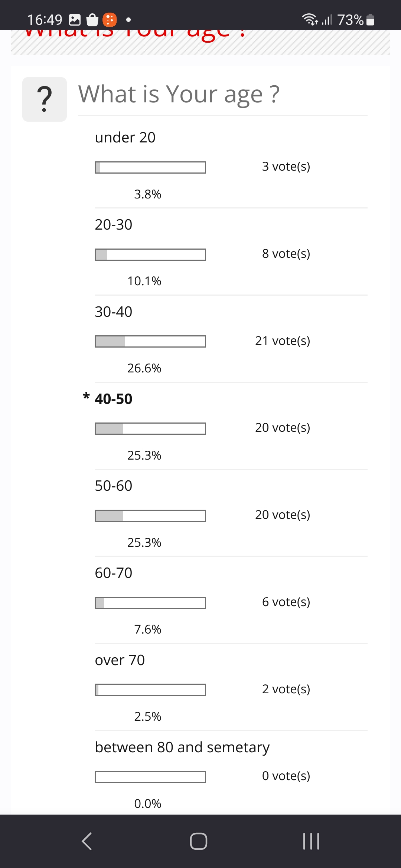
Task: Select the bold '40-50' poll option
Action: (x=114, y=399)
